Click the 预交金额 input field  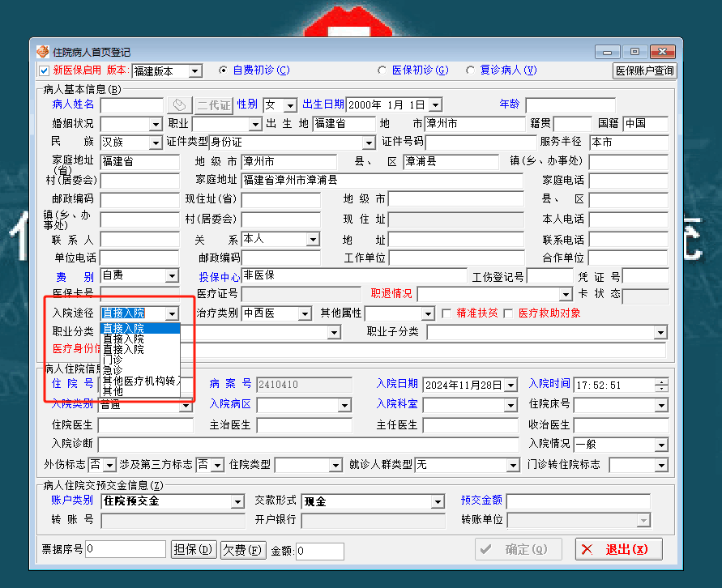coord(579,501)
